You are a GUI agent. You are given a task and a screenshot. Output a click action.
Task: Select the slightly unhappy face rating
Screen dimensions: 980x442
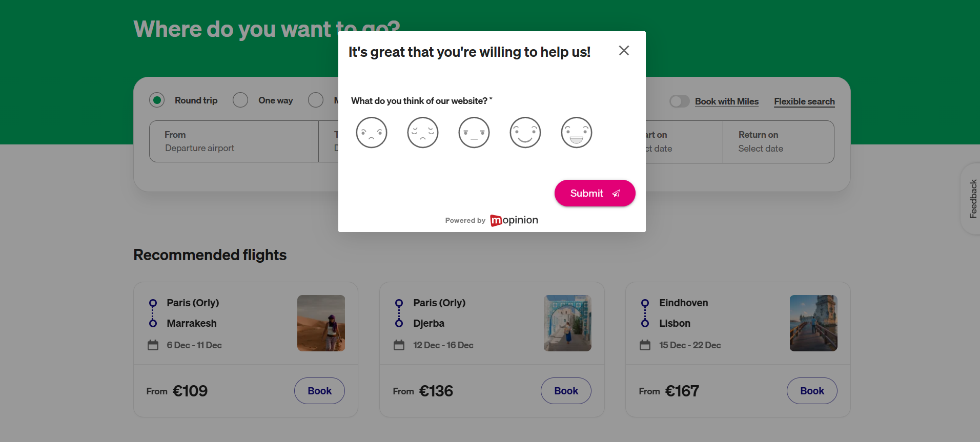(422, 132)
